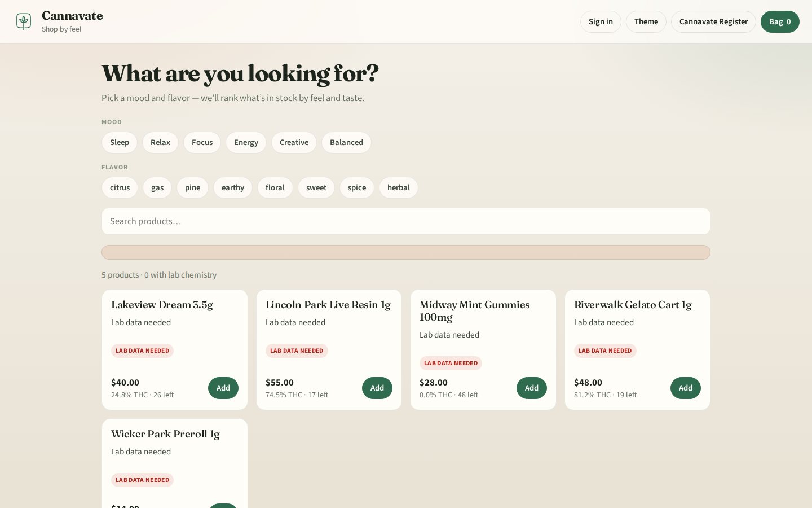Add Riverwalk Gelato Cart 1g to bag
812x508 pixels.
click(x=686, y=388)
